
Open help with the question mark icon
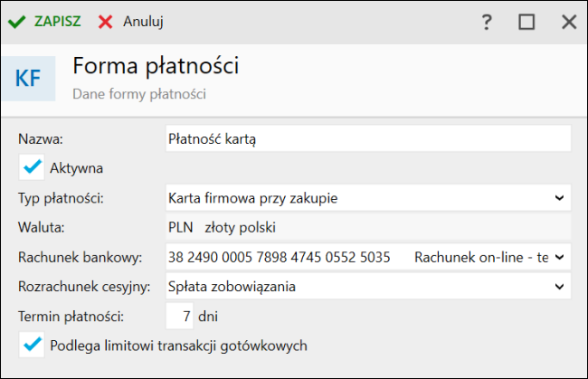487,22
